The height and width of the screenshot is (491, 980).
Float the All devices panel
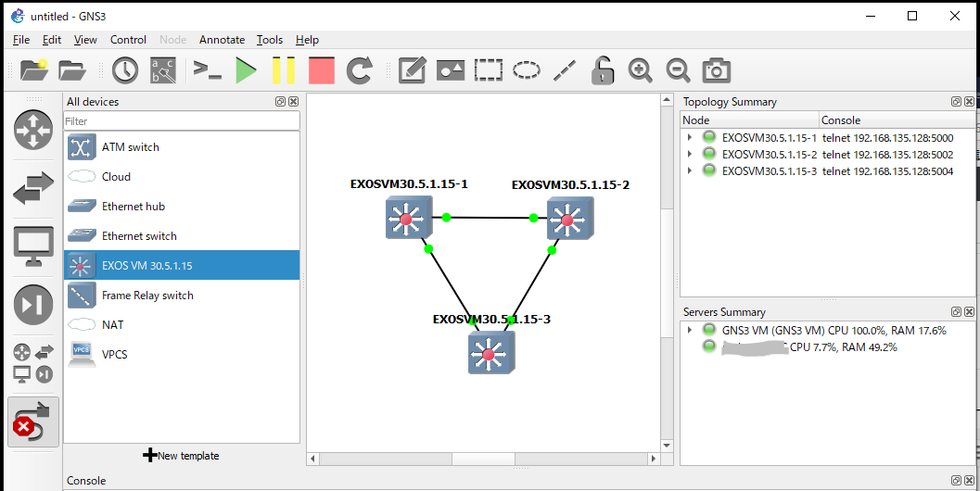click(281, 101)
